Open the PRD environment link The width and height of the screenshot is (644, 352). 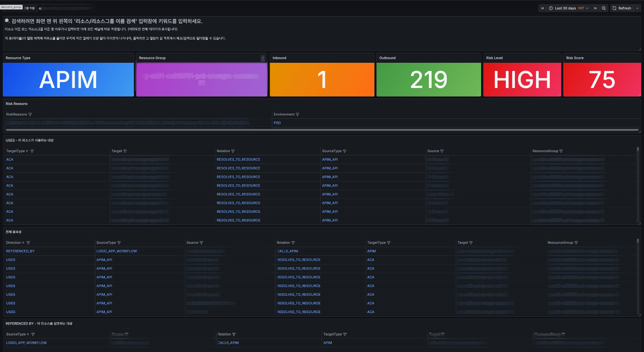click(x=277, y=123)
